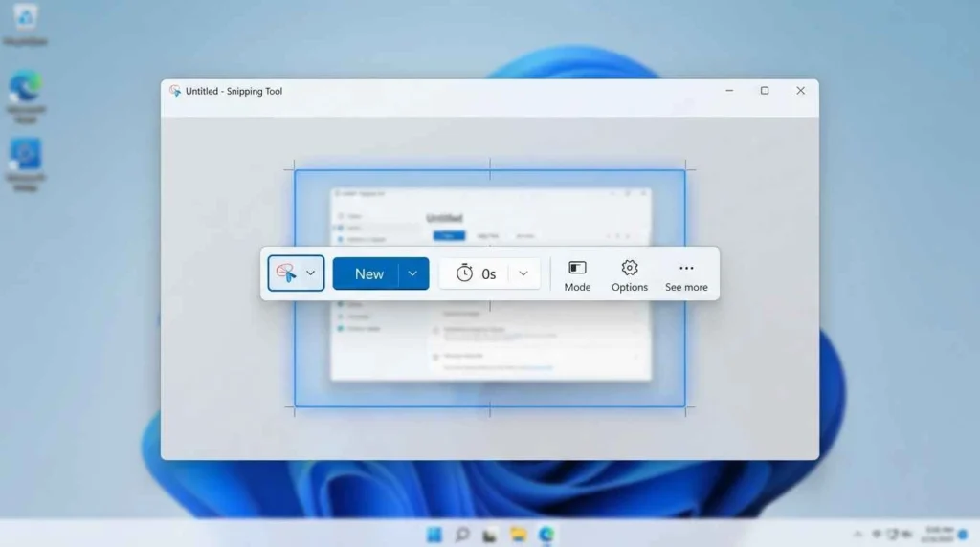Start a New snip
Viewport: 980px width, 547px height.
[x=368, y=273]
